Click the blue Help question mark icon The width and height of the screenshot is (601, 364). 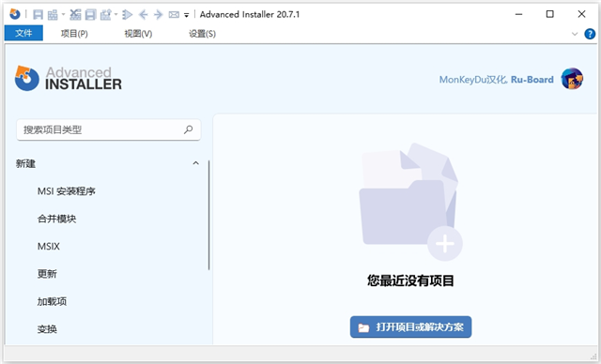tap(590, 34)
